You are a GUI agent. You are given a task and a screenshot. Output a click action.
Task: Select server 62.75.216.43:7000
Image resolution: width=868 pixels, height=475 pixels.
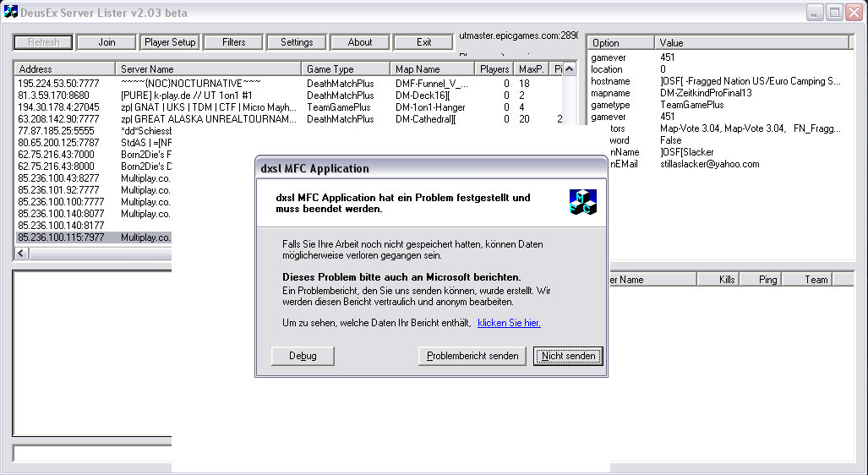(x=56, y=155)
